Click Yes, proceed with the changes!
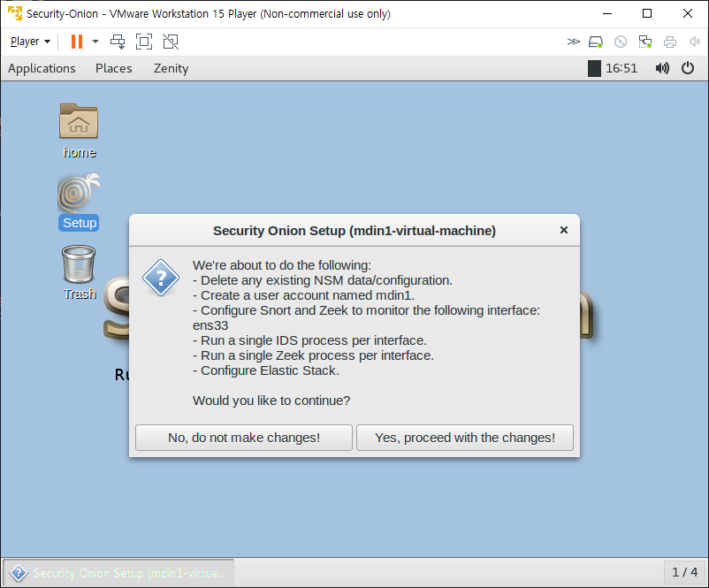Viewport: 709px width, 588px height. [465, 438]
